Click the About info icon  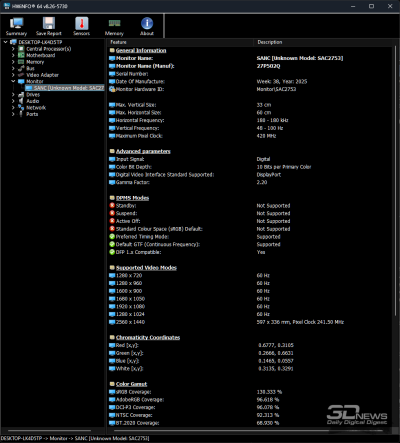[147, 23]
